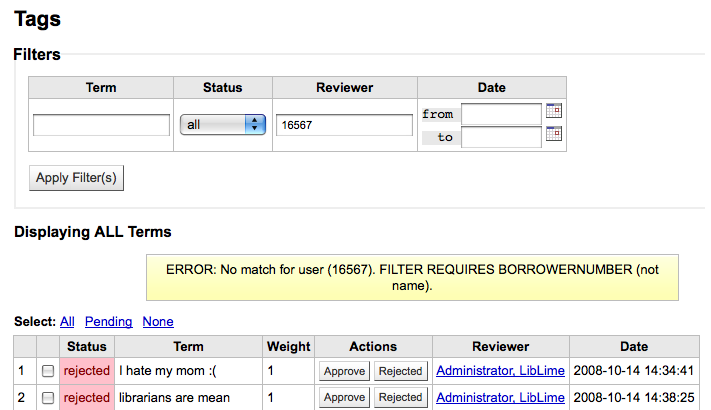Open the calendar icon for from date
Viewport: 711px width, 410px height.
point(554,112)
